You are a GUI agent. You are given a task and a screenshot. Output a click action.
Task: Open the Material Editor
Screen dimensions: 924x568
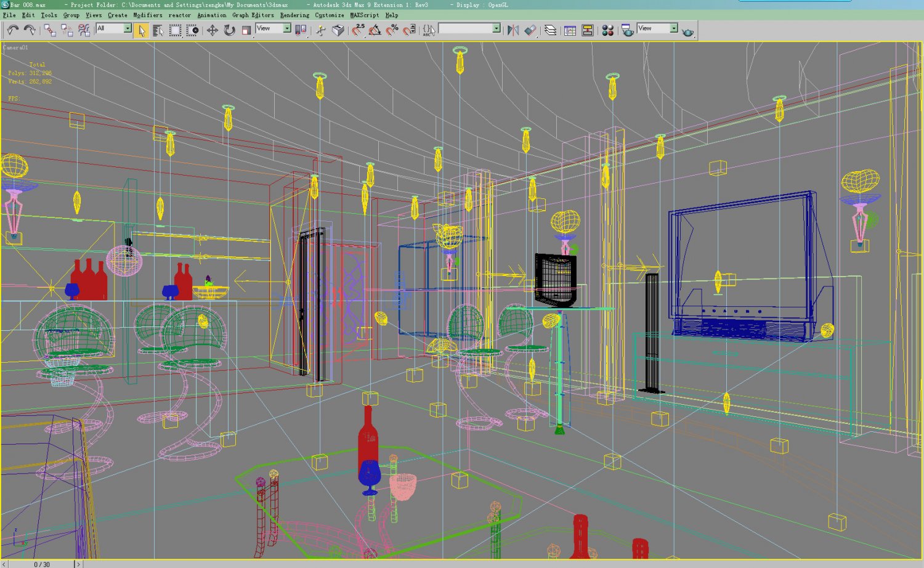tap(607, 28)
